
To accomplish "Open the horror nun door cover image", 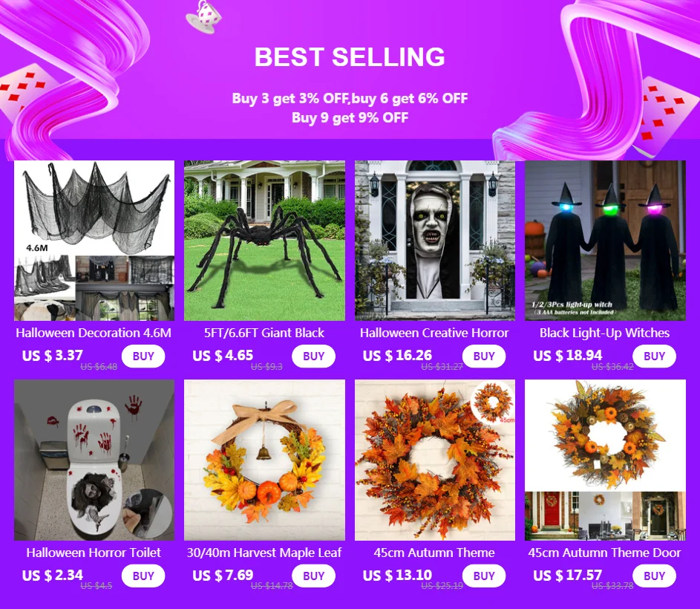I will [435, 241].
